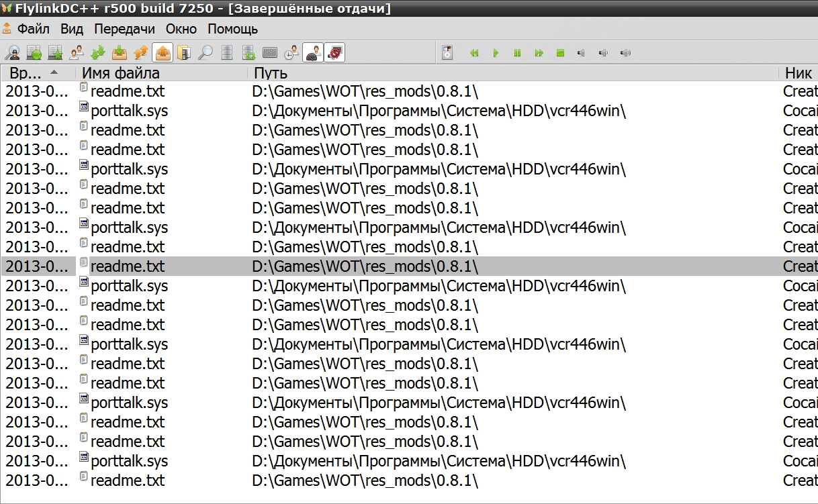Image resolution: width=818 pixels, height=504 pixels.
Task: Sort by the Вр... time column header
Action: [39, 72]
